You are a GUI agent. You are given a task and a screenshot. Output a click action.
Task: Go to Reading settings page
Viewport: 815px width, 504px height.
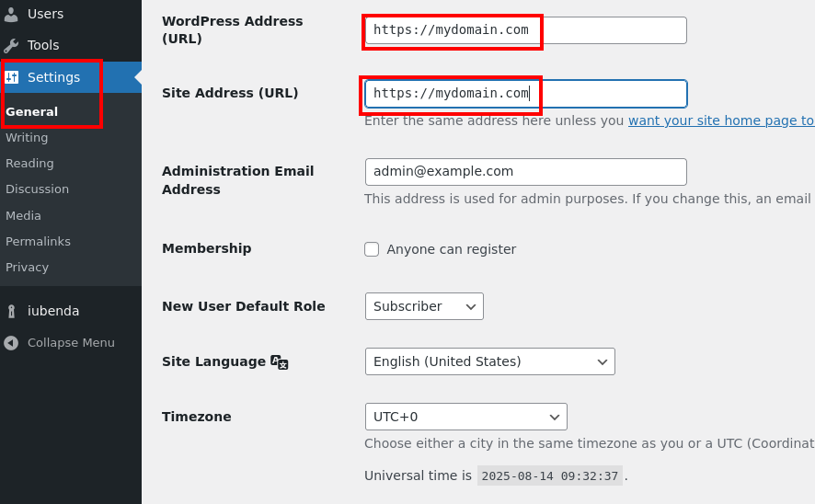click(x=29, y=163)
